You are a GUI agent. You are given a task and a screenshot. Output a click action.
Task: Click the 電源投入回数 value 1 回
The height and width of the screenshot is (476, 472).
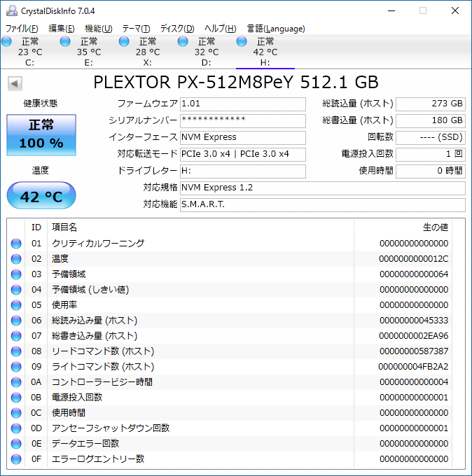(431, 154)
